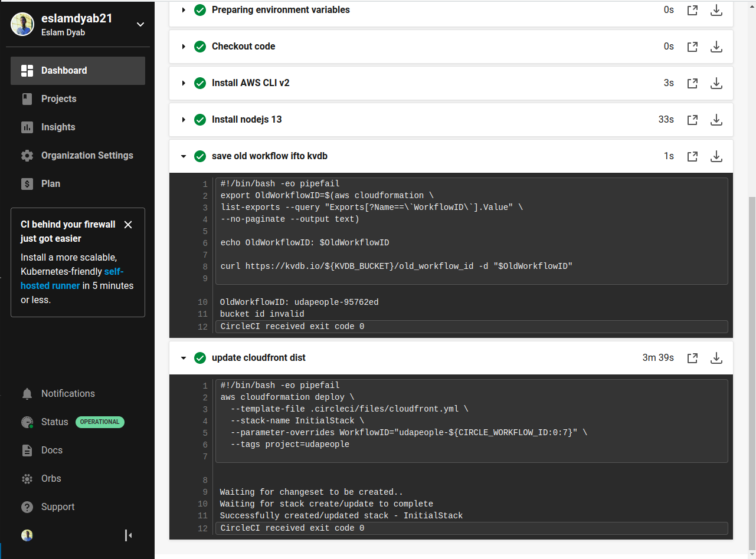Click success checkmark on Install nodejs 13
The height and width of the screenshot is (559, 756).
200,120
